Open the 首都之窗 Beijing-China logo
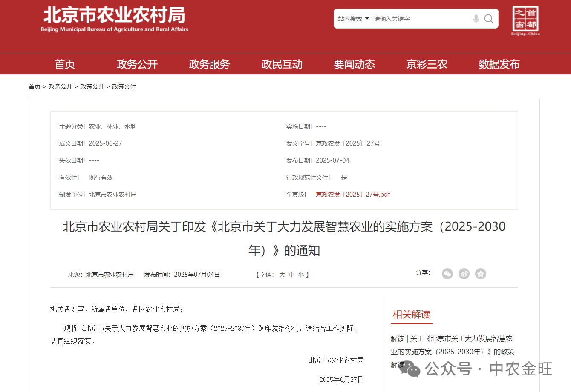571x392 pixels. click(525, 20)
